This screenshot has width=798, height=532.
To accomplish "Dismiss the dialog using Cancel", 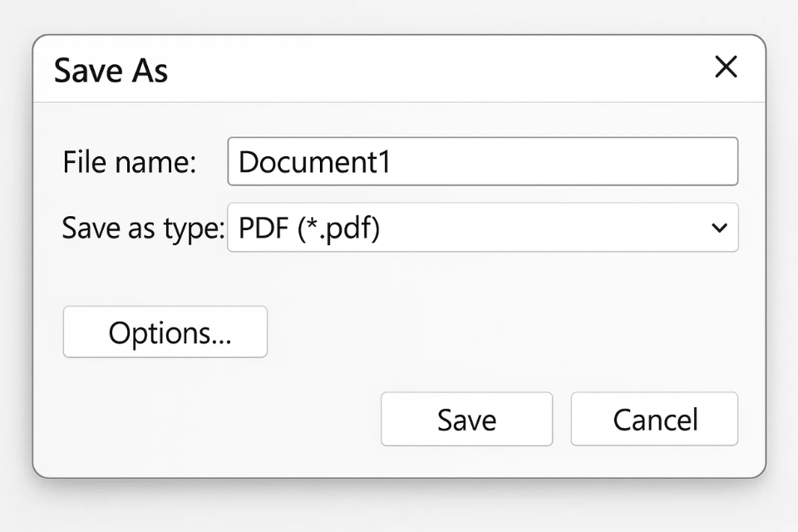I will (654, 419).
